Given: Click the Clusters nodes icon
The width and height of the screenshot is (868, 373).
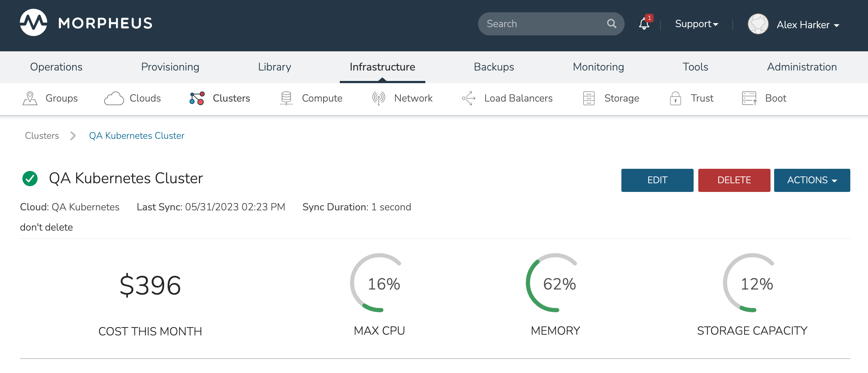Looking at the screenshot, I should pos(197,98).
